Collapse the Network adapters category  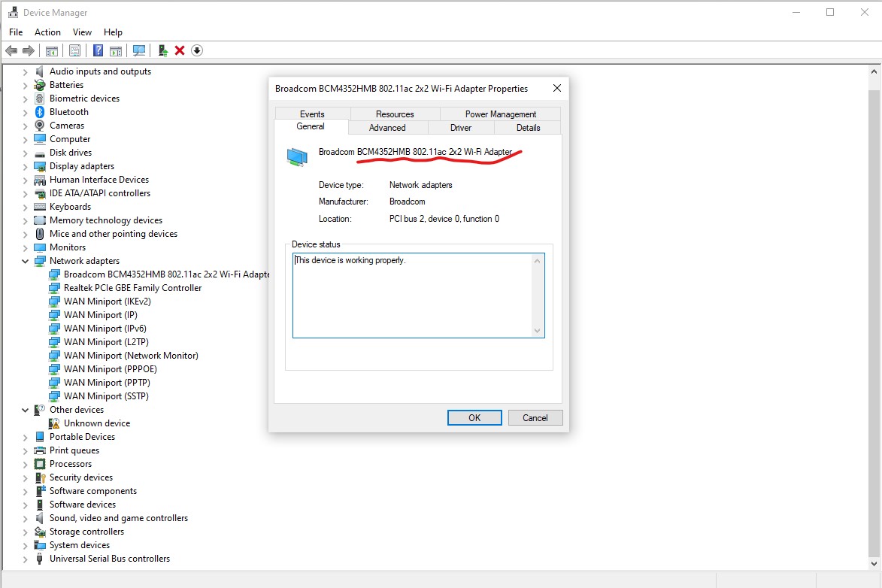point(26,261)
